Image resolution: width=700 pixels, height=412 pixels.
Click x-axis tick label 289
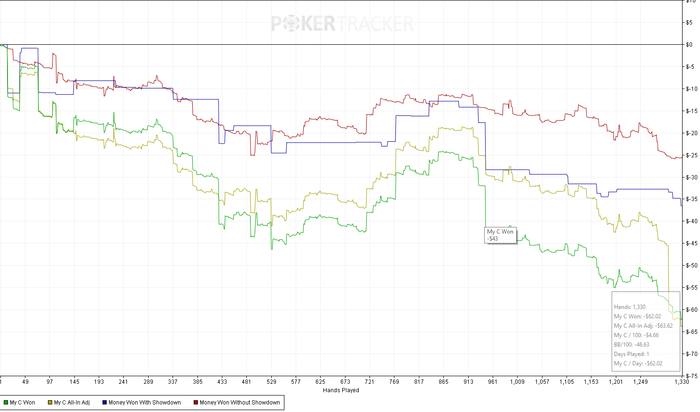coord(148,382)
